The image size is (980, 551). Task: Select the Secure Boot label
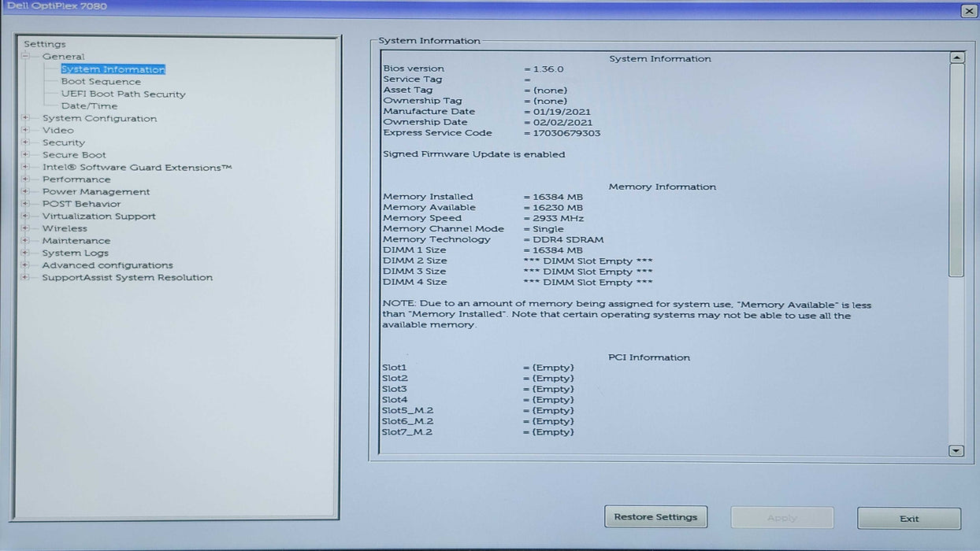pyautogui.click(x=74, y=155)
